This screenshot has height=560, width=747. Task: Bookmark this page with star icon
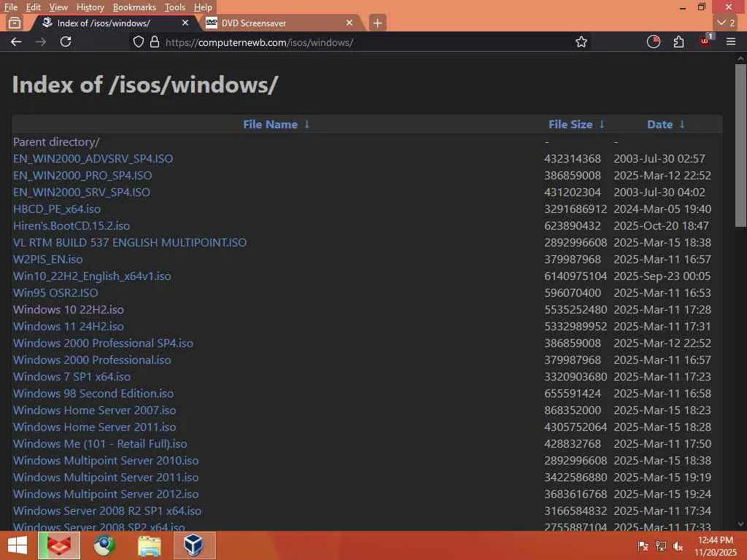(x=581, y=42)
